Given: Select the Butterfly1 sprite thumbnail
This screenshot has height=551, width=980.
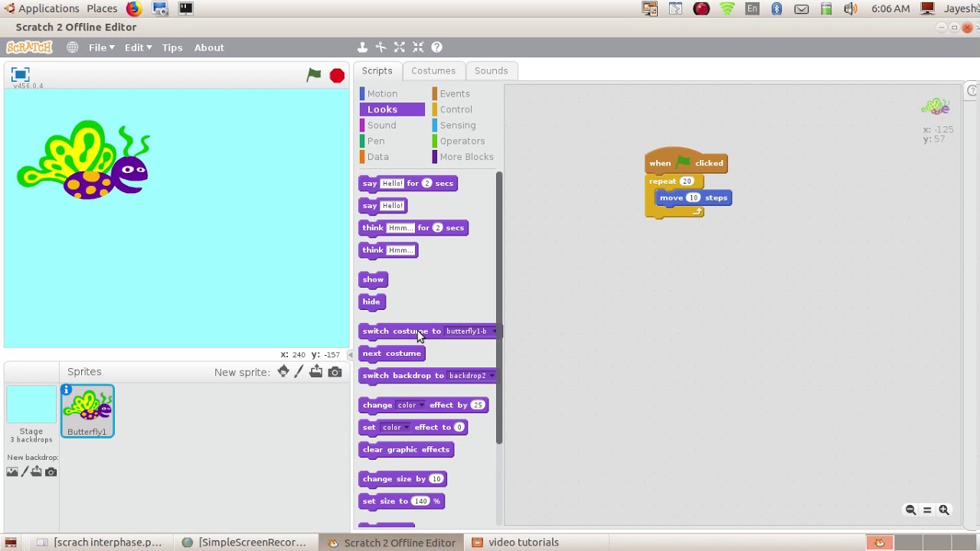Looking at the screenshot, I should [x=87, y=411].
